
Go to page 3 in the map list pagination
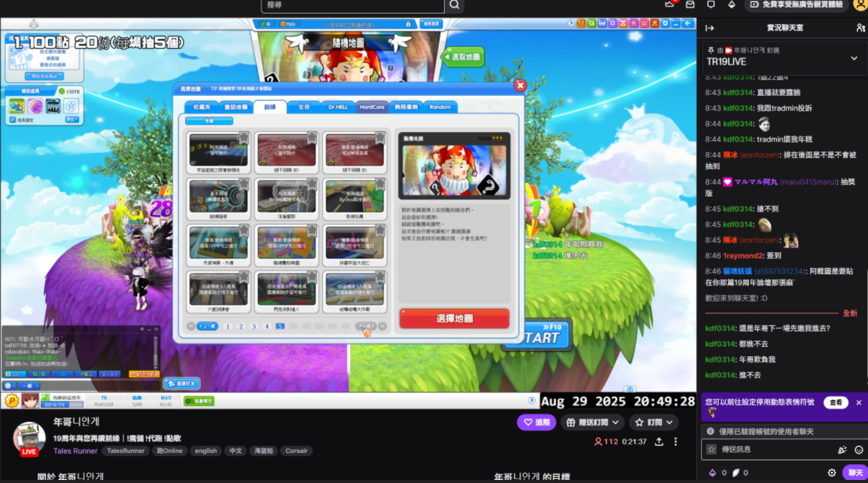click(254, 326)
